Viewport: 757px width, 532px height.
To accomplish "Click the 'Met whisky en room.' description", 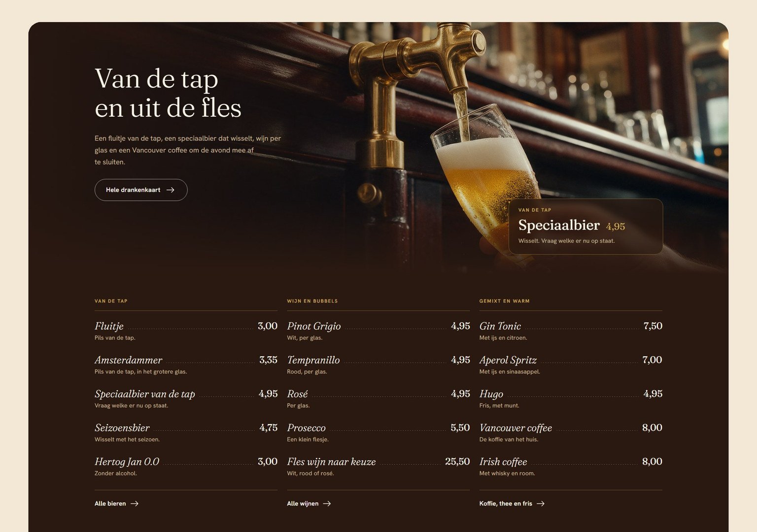I will click(x=507, y=473).
